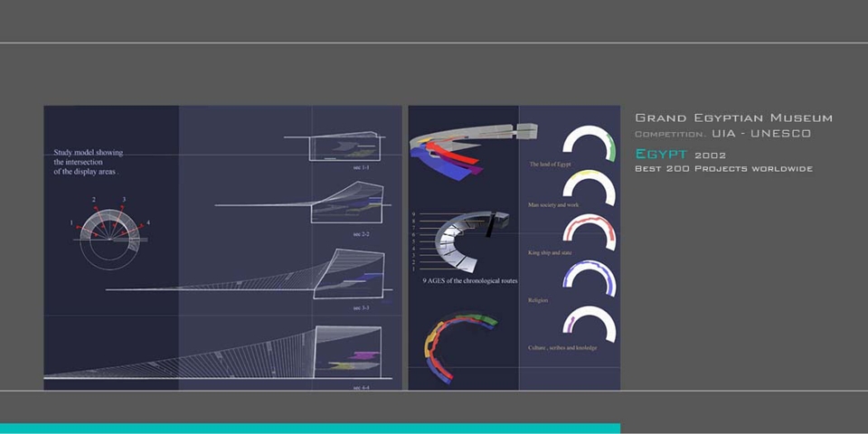Click "Man society and work" label
This screenshot has width=868, height=434.
[x=553, y=205]
